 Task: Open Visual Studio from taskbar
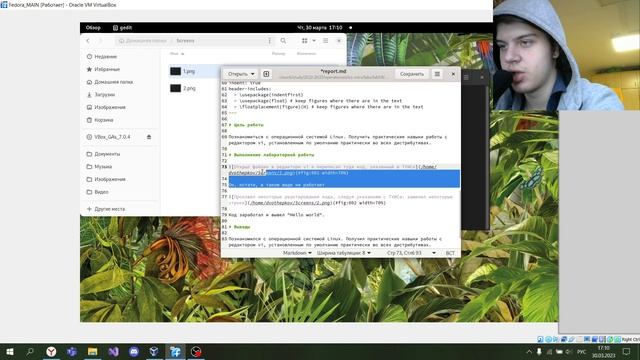[113, 351]
